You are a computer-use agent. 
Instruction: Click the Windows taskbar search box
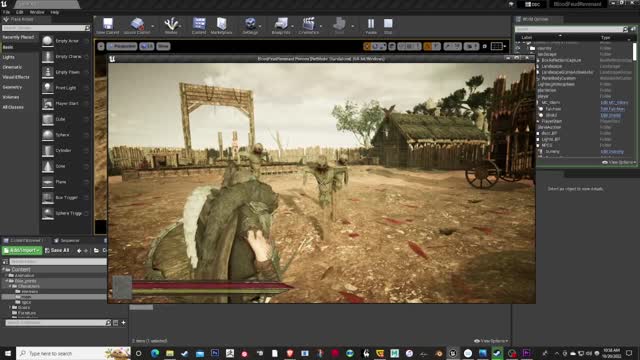pyautogui.click(x=73, y=353)
